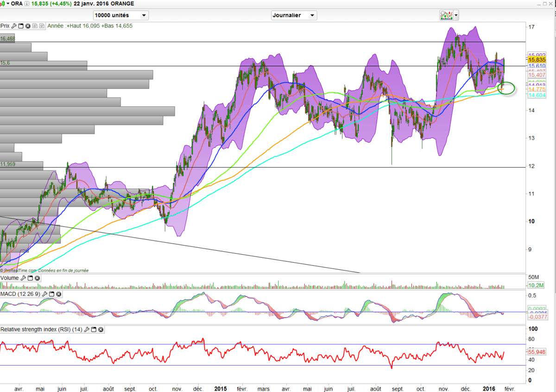Open Volume indicator settings wrench

[23, 278]
